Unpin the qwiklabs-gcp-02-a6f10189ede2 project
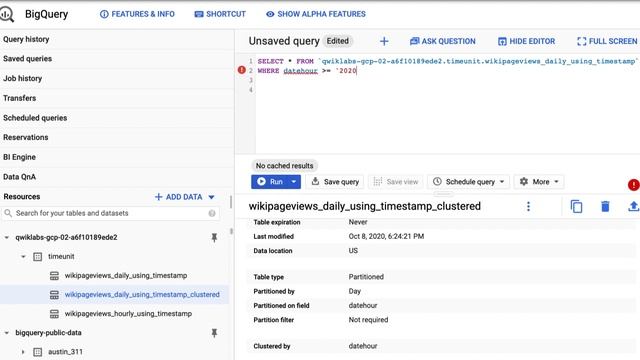Screen dimensions: 640x360 point(214,238)
